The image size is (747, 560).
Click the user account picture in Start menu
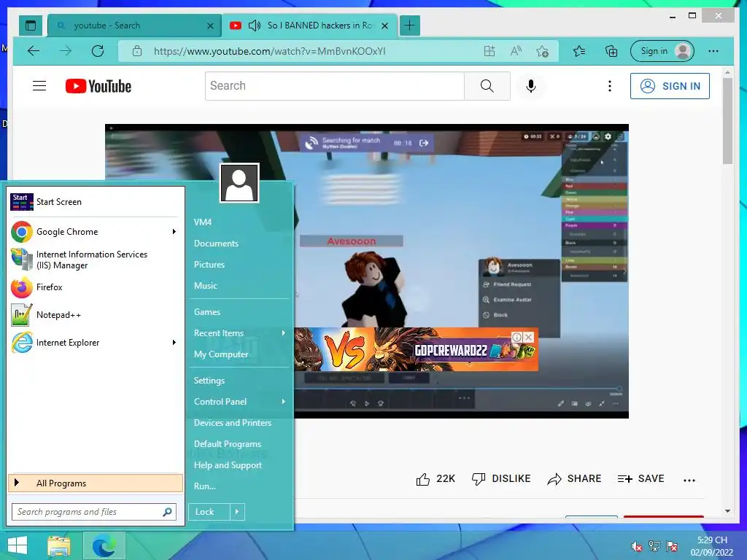tap(239, 183)
